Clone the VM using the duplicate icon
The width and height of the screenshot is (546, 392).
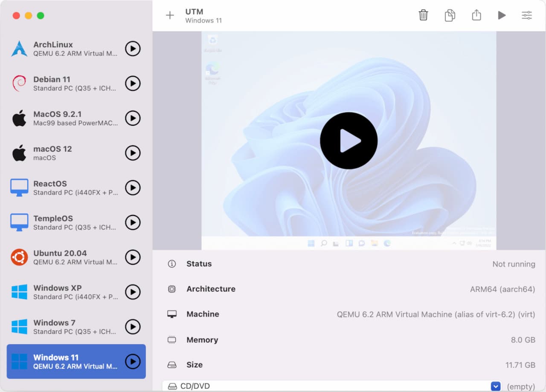click(x=450, y=15)
